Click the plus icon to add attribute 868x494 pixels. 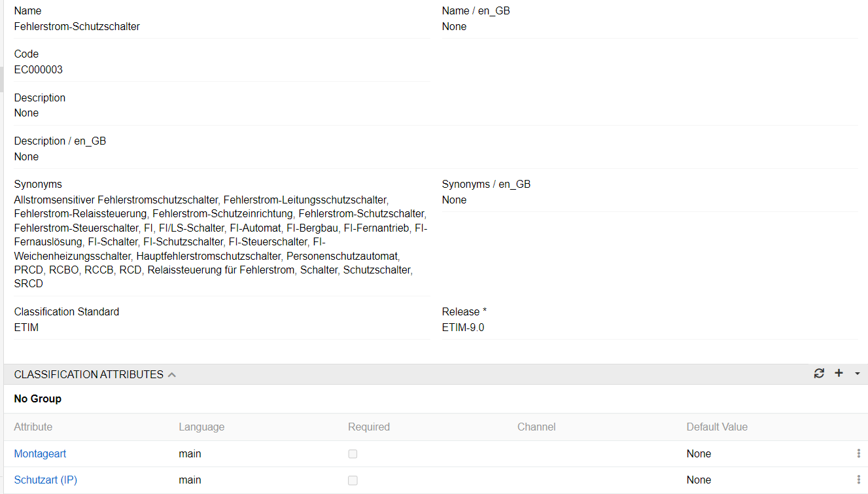[839, 374]
